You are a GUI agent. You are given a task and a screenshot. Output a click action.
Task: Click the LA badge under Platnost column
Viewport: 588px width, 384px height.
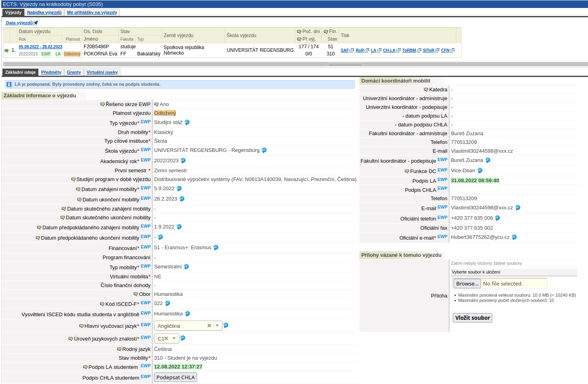point(58,54)
